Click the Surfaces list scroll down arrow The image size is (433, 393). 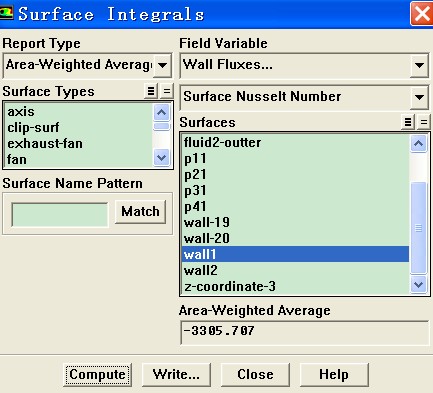pos(419,285)
